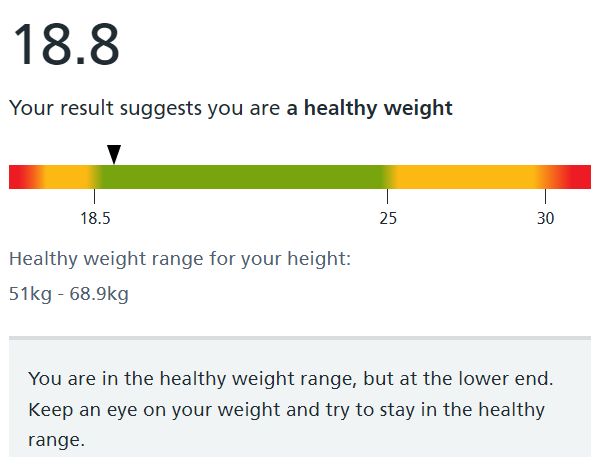
Task: Click the 30 scale label
Action: (x=545, y=218)
